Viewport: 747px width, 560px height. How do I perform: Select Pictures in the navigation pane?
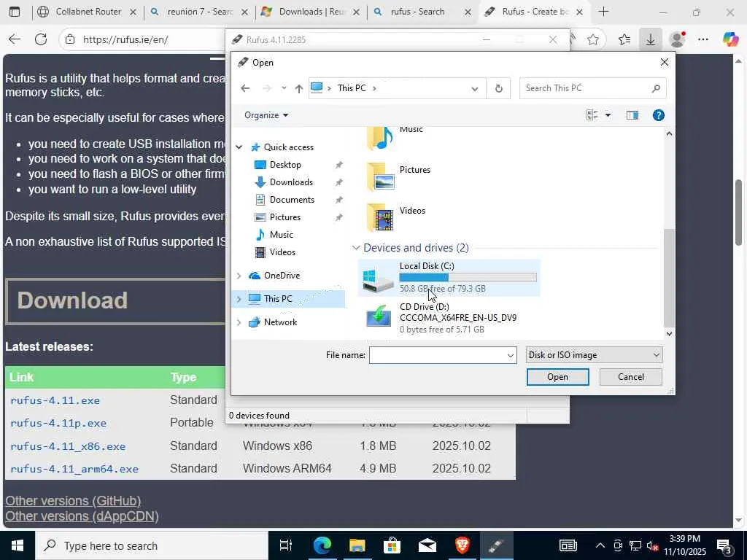click(x=285, y=217)
